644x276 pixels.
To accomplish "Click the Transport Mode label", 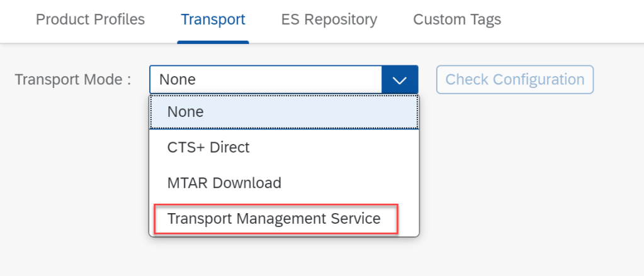I will tap(72, 80).
